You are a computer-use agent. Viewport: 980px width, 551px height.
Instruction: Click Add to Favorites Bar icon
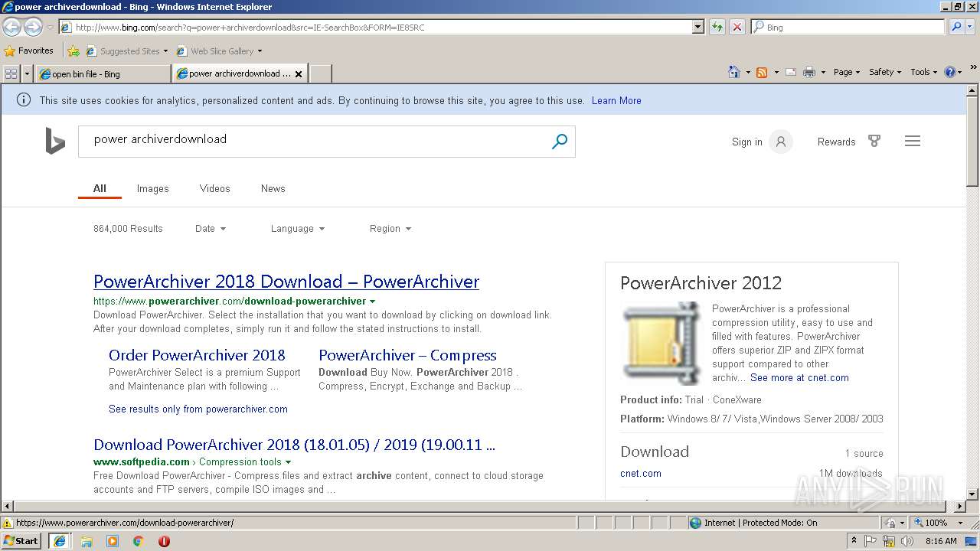click(73, 51)
